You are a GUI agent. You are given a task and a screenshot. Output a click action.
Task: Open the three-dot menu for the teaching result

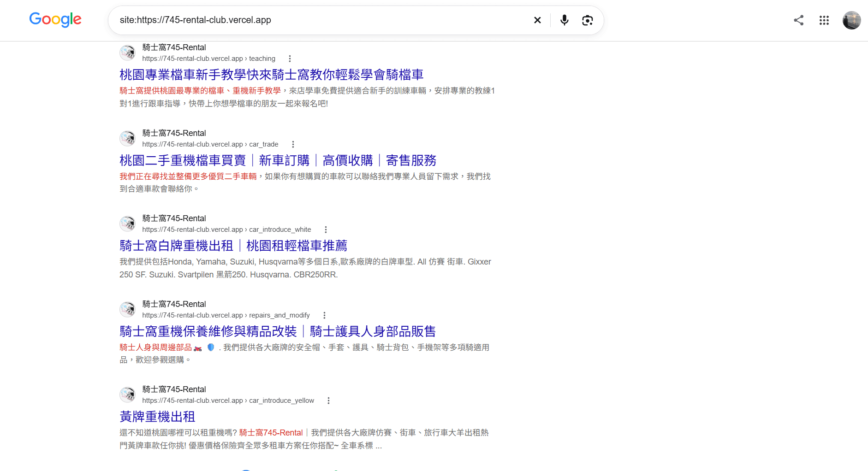click(x=290, y=59)
